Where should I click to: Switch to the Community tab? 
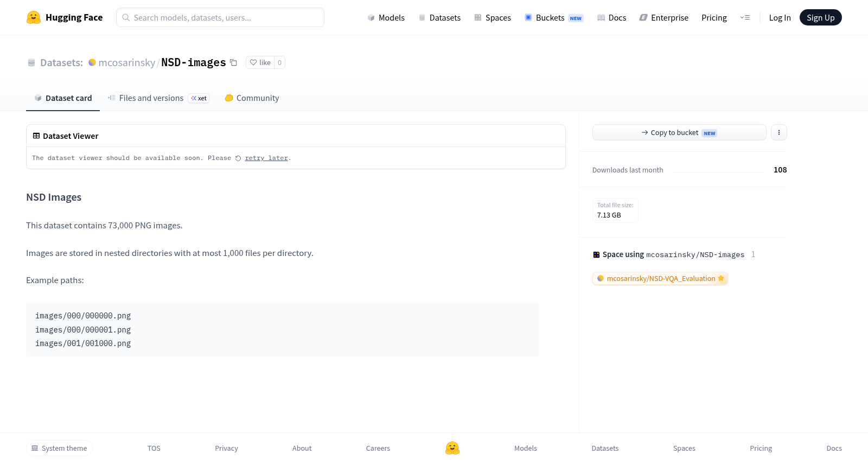[x=252, y=98]
